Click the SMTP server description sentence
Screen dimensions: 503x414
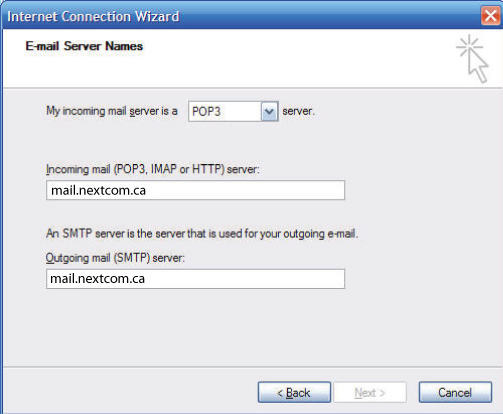pos(202,234)
